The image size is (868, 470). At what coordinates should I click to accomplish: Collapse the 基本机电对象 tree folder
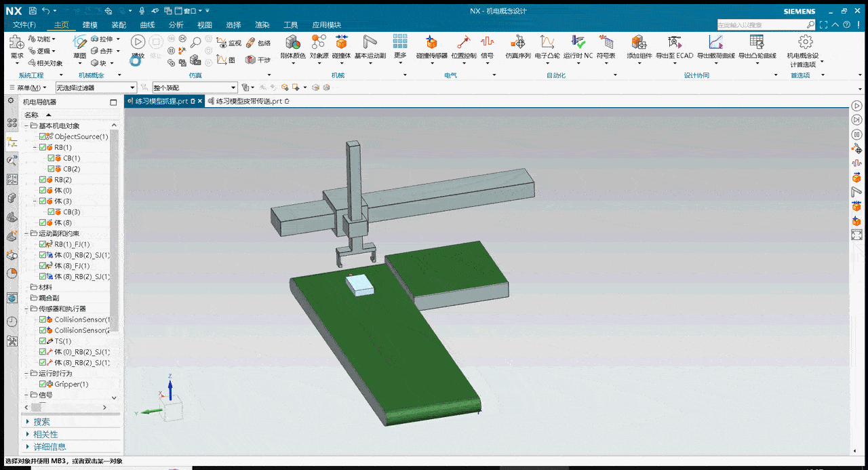tap(26, 125)
